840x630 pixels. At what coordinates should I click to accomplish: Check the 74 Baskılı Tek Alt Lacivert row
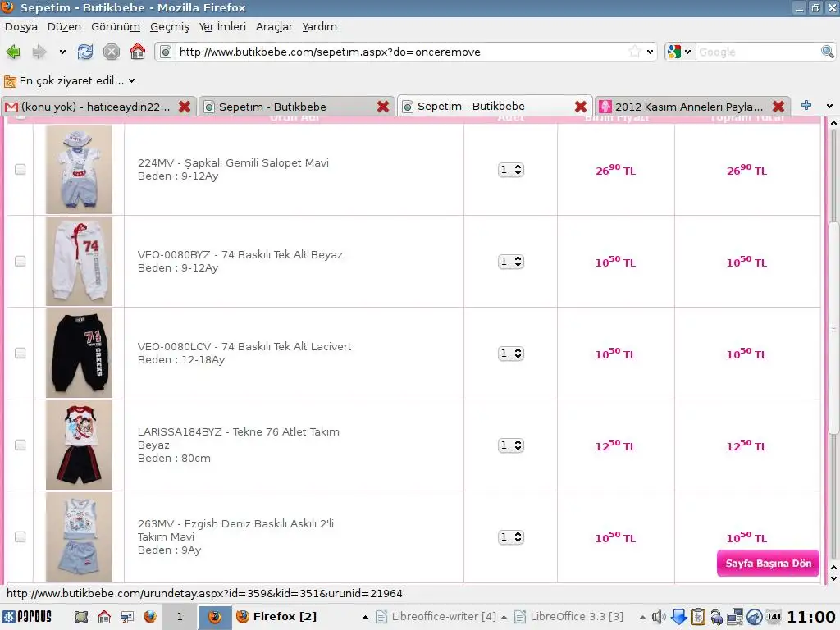point(21,353)
